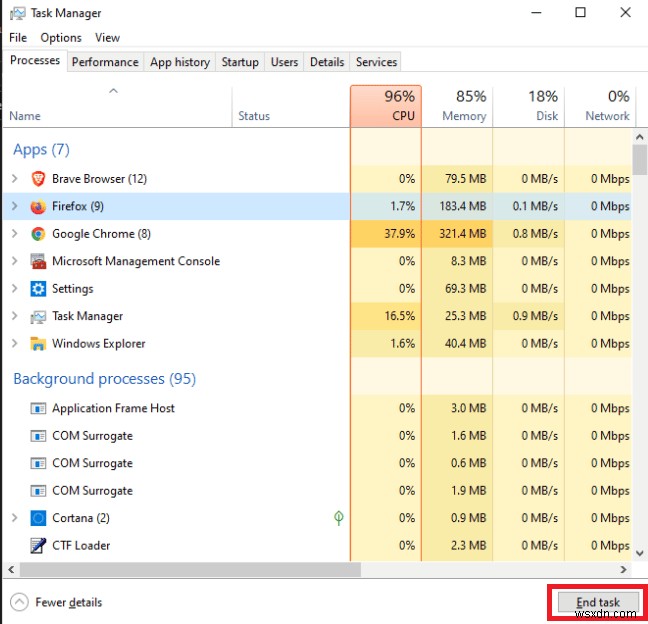The image size is (648, 624).
Task: Click the Settings gear icon
Action: coord(38,289)
